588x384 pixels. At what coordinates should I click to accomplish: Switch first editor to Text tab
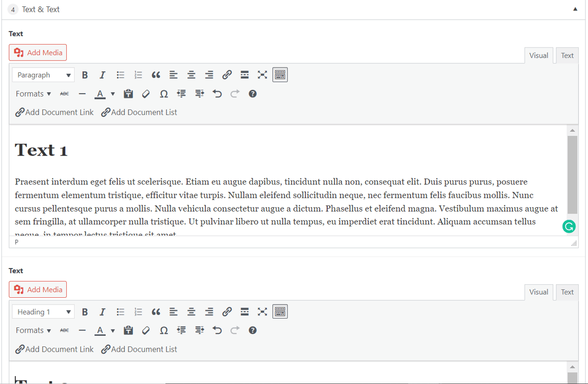click(x=567, y=55)
